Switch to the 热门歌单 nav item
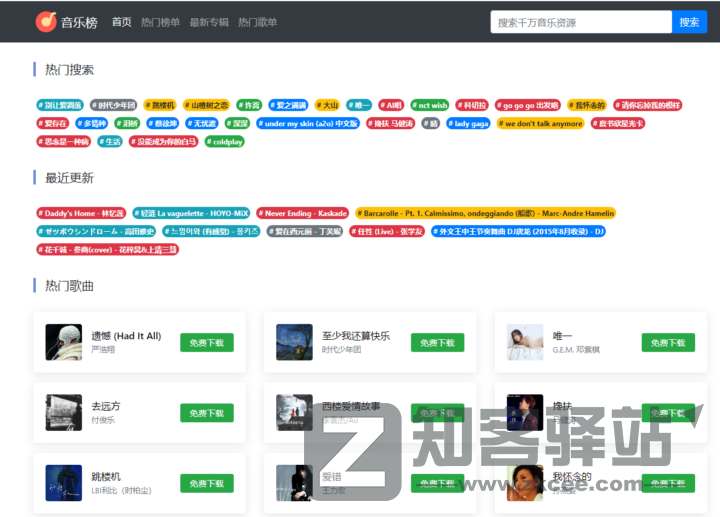Screen dimensions: 720x517 [257, 22]
